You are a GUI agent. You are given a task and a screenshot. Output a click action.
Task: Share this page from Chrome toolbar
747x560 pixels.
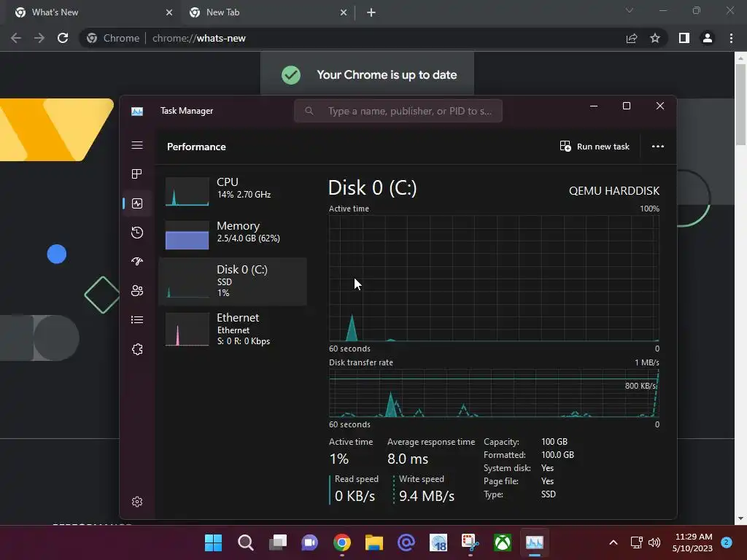coord(632,38)
